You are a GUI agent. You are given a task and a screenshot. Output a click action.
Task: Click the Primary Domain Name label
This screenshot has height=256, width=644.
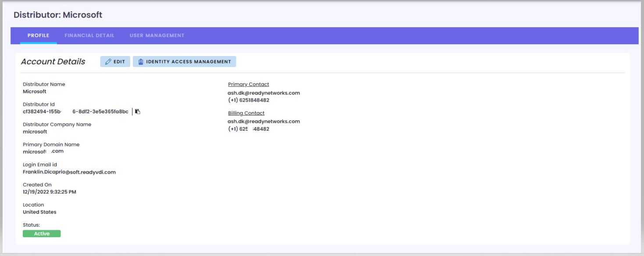pos(51,145)
